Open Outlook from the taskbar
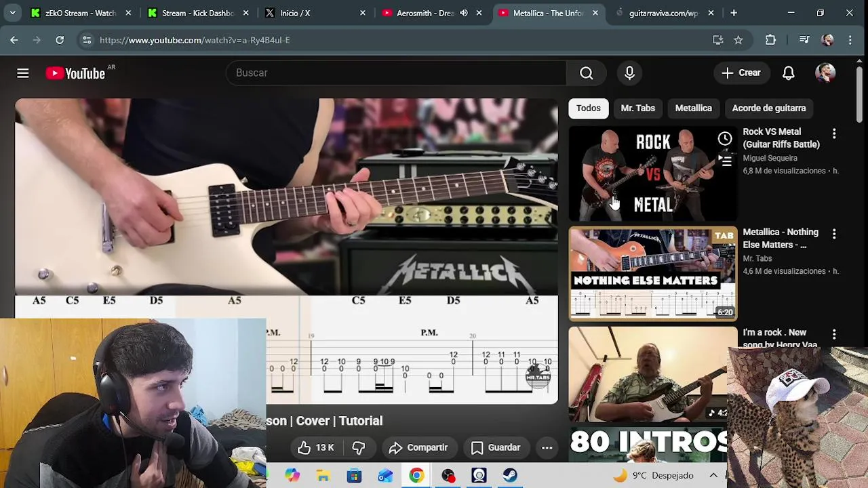Screen dimensions: 868x488 click(x=385, y=476)
